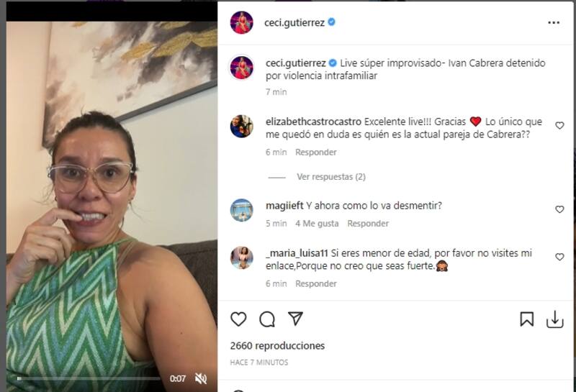This screenshot has height=392, width=576.
Task: Like magiieft's comment
Action: coord(559,209)
